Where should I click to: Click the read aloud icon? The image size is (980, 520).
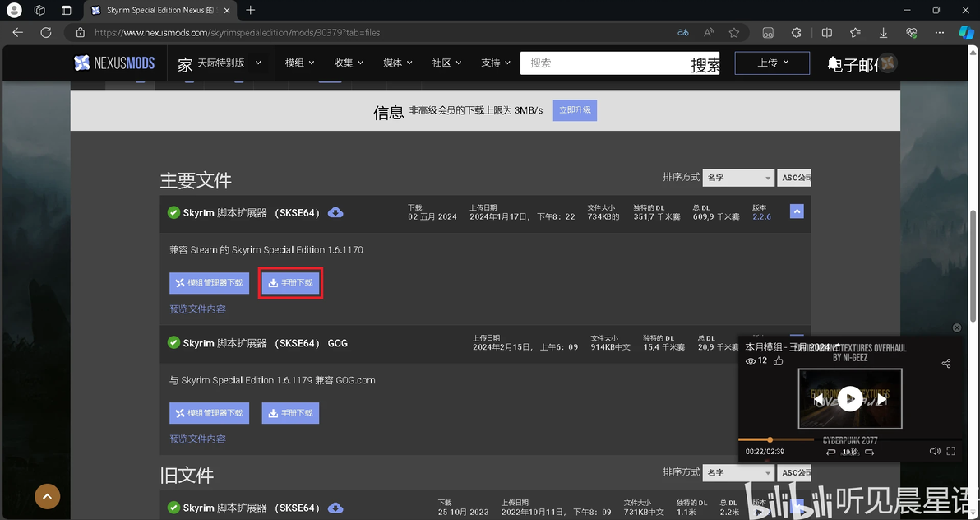coord(709,33)
